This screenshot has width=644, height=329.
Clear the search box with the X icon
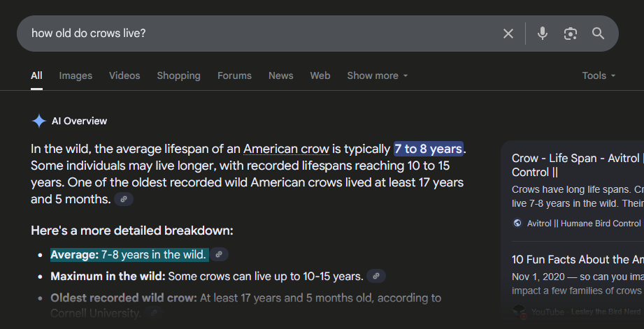(508, 34)
